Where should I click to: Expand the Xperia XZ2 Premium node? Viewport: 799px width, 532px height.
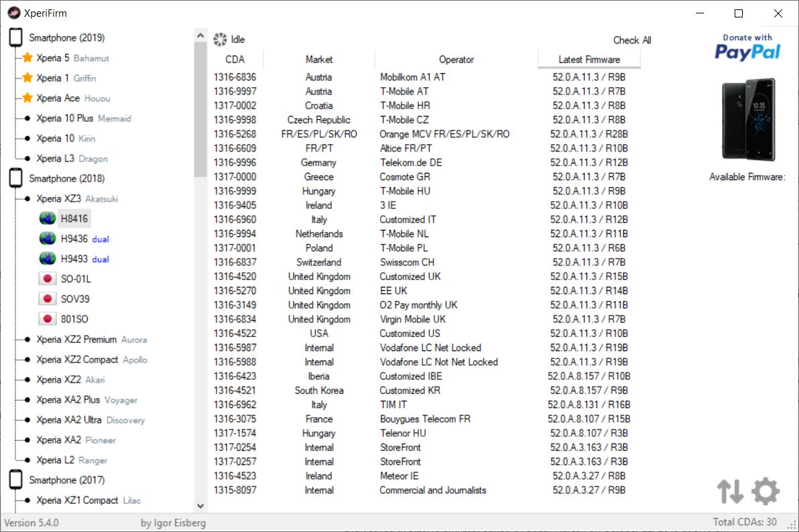tap(27, 340)
